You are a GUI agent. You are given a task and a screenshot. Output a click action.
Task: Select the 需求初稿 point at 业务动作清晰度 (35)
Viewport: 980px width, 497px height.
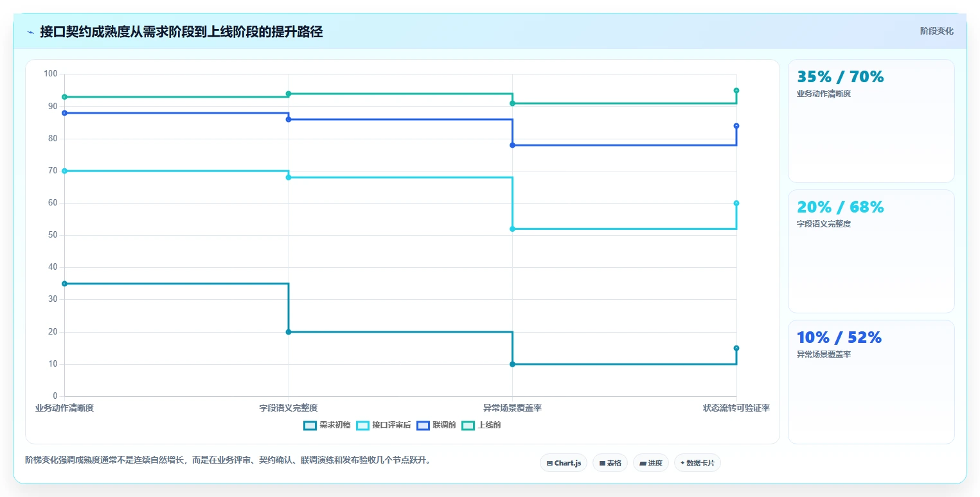(64, 283)
